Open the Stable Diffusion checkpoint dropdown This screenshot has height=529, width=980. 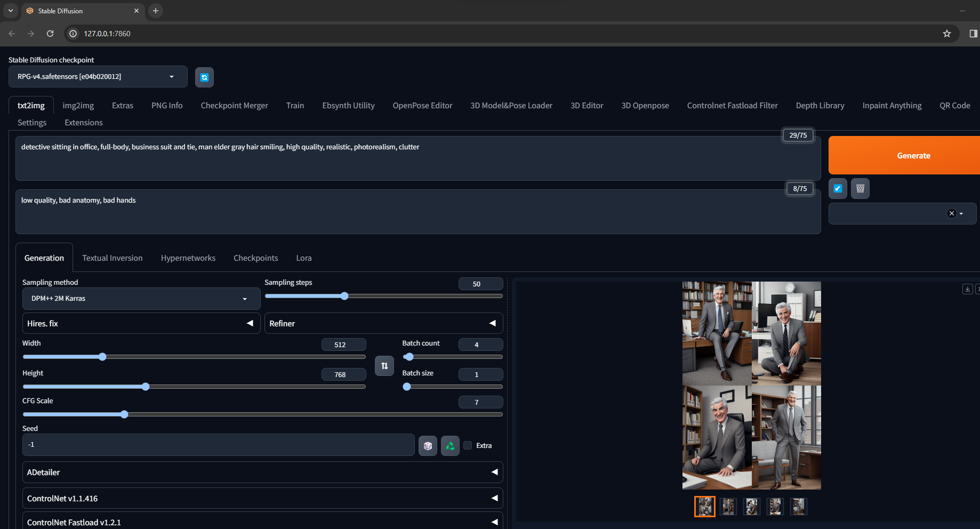click(x=98, y=77)
